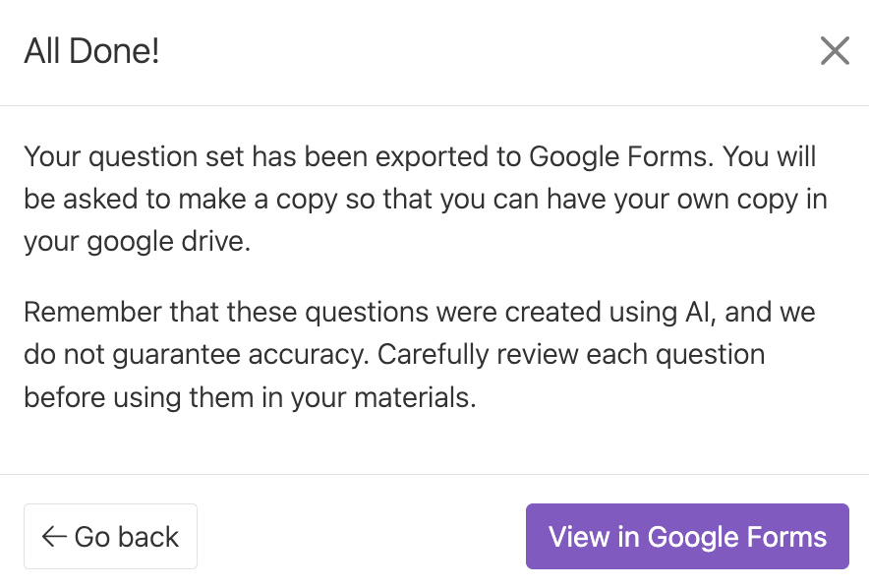Click the All Done dialog title

tap(91, 51)
